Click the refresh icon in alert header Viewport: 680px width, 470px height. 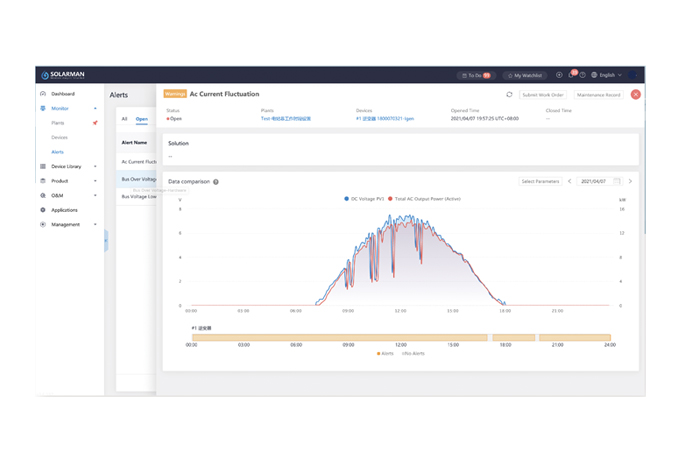coord(509,95)
